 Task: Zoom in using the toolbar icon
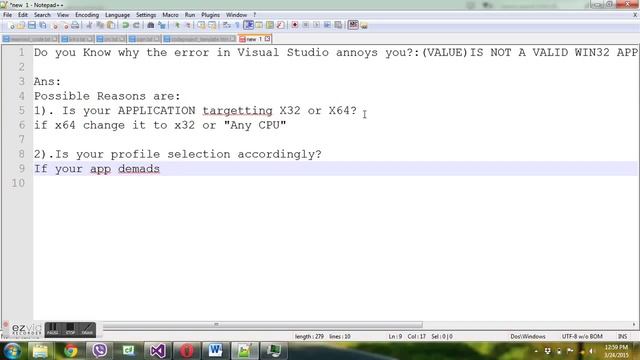(177, 25)
